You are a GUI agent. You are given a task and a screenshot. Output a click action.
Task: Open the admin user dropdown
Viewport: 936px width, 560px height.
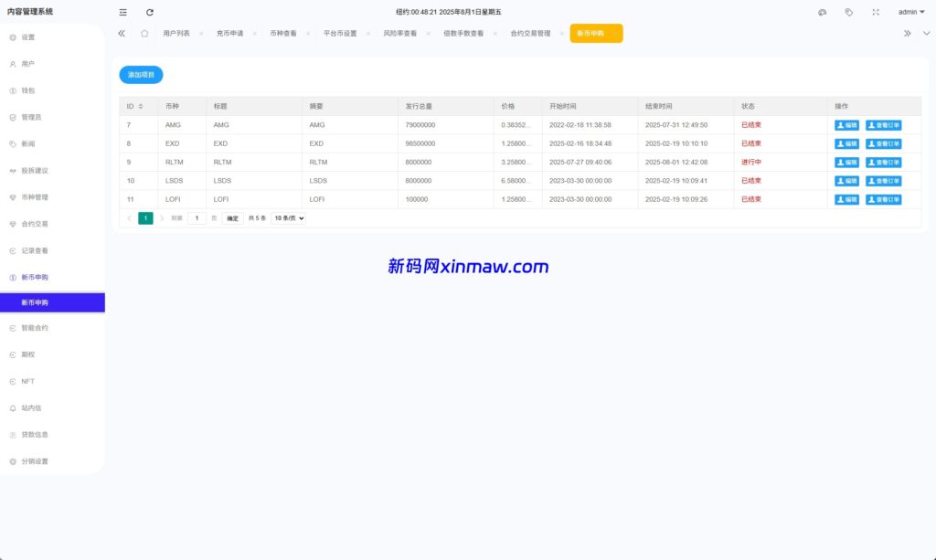[910, 12]
